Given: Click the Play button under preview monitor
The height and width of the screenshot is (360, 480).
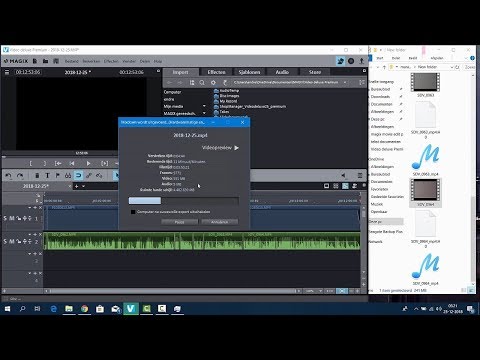Looking at the screenshot, I should [x=88, y=163].
